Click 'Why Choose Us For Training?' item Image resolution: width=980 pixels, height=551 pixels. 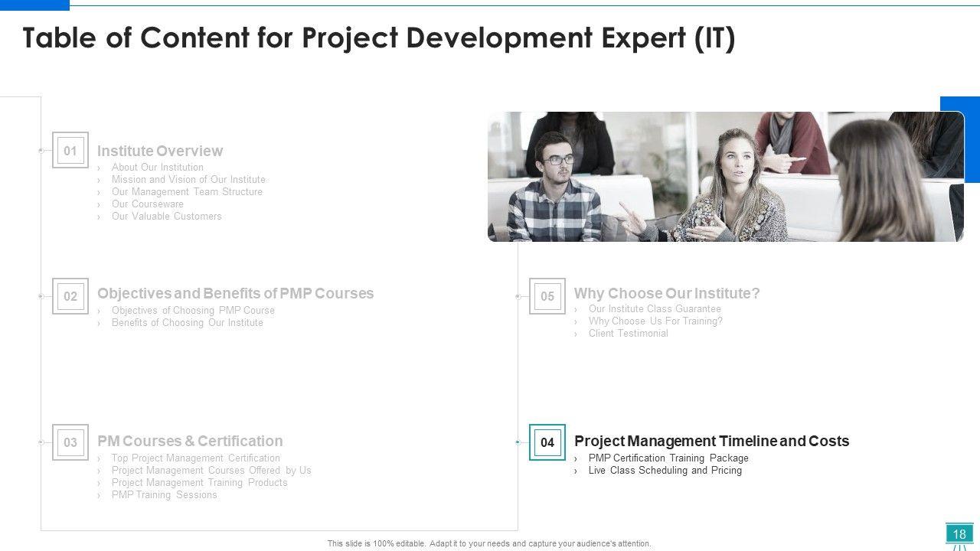(x=655, y=321)
